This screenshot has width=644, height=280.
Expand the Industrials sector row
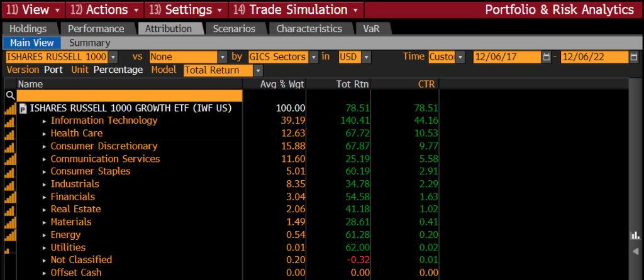[x=45, y=185]
